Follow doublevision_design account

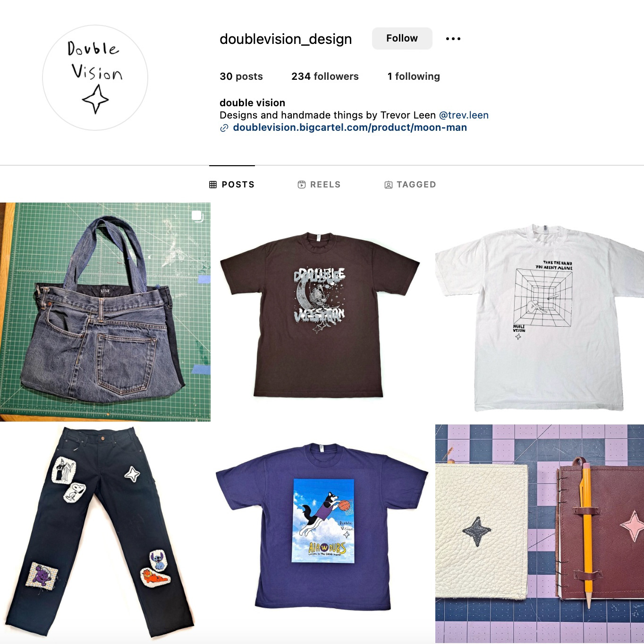pyautogui.click(x=402, y=38)
